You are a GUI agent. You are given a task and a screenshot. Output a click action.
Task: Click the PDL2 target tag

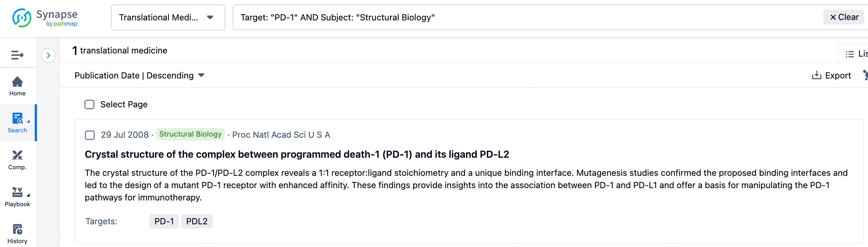(x=197, y=221)
